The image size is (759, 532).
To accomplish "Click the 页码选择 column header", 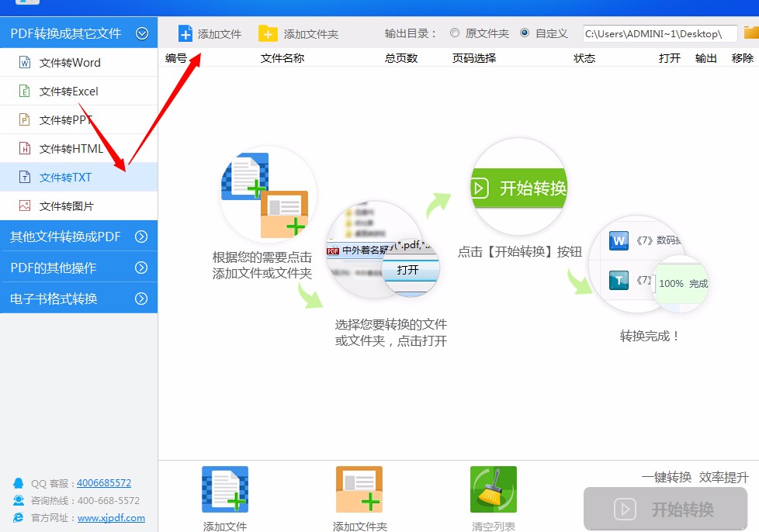I will click(x=474, y=58).
